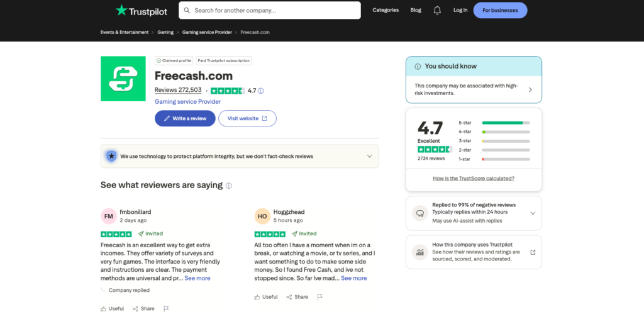The image size is (644, 324).
Task: Click the Hoggzhead reviewer name
Action: click(x=289, y=212)
